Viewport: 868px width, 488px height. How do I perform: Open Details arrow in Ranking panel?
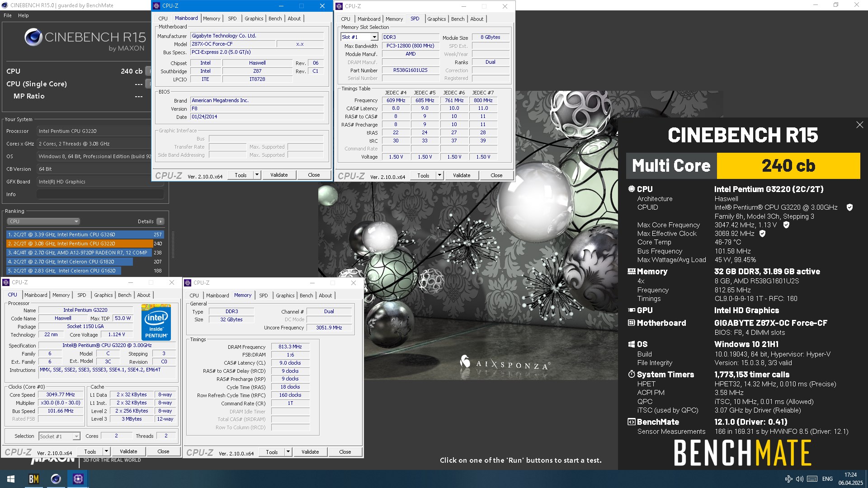click(160, 221)
